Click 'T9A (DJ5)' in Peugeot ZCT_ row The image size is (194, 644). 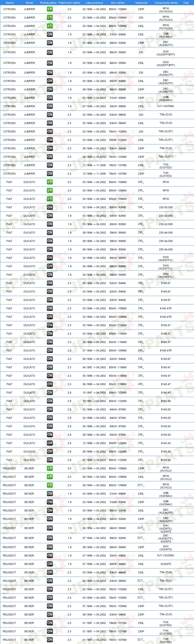tap(166, 581)
